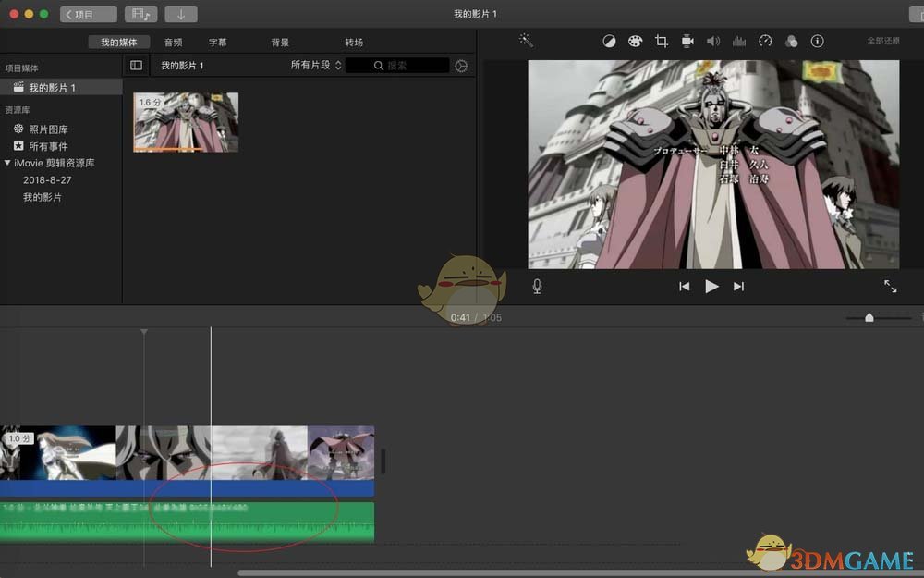Click the viewer preview image
This screenshot has height=578, width=924.
(713, 165)
